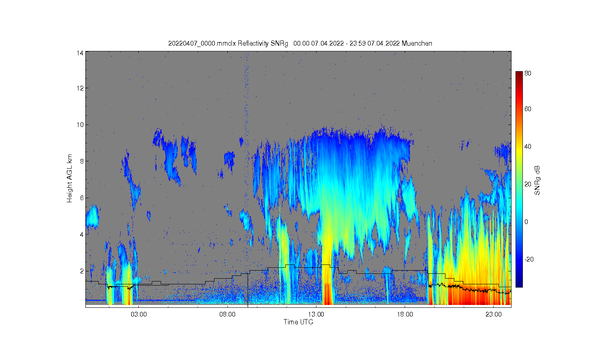The image size is (607, 364).
Task: Click the 80 value on the colorbar
Action: tap(528, 74)
